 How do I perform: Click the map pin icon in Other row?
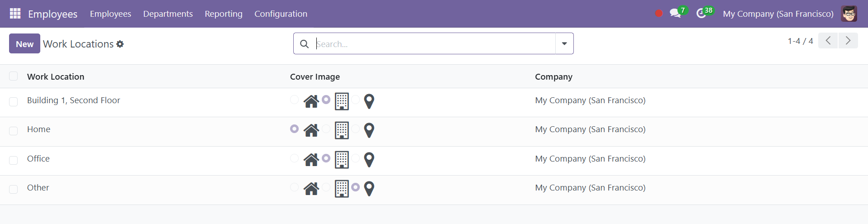369,189
